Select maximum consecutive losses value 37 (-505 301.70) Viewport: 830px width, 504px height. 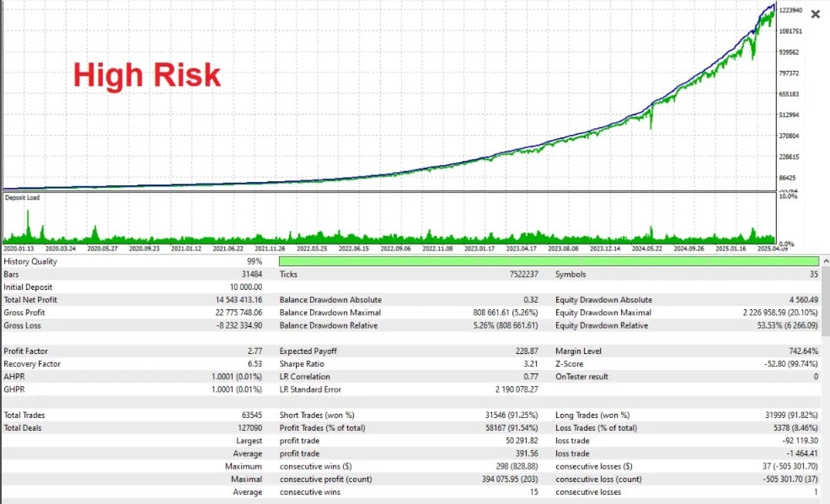tap(790, 466)
